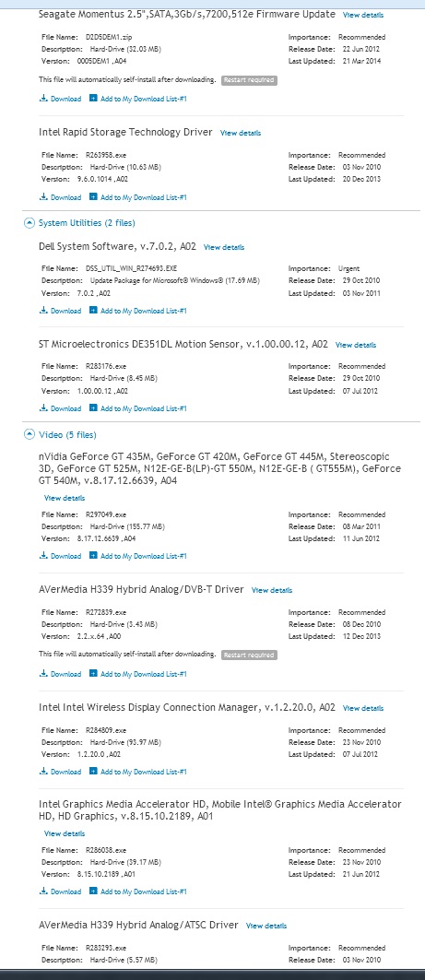This screenshot has height=980, width=425.
Task: Collapse the Video (5 files) section
Action: [x=29, y=434]
